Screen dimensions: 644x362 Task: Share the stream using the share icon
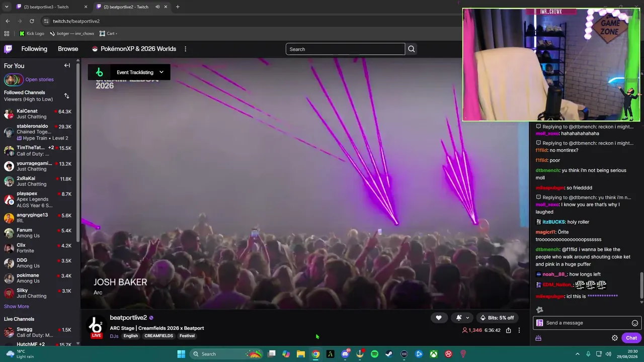point(508,330)
